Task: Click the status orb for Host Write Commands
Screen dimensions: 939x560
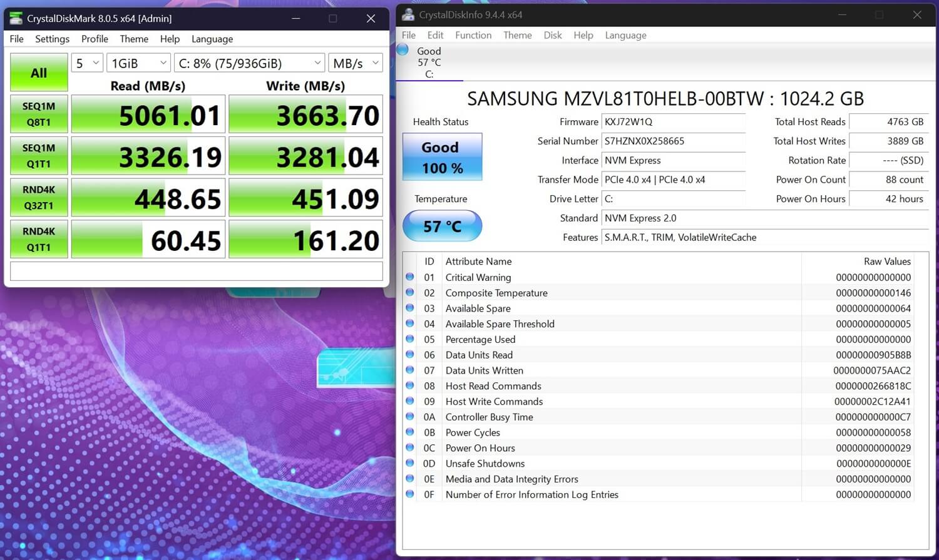Action: point(410,401)
